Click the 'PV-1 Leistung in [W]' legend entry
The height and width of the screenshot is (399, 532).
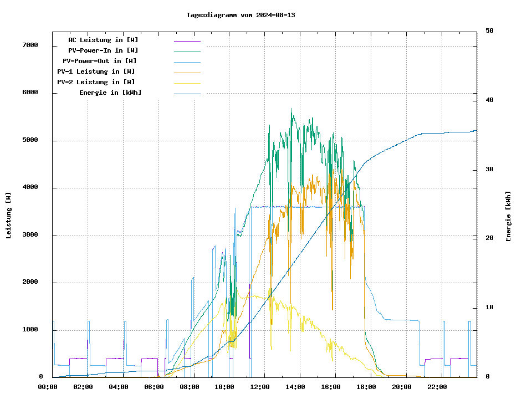point(96,71)
